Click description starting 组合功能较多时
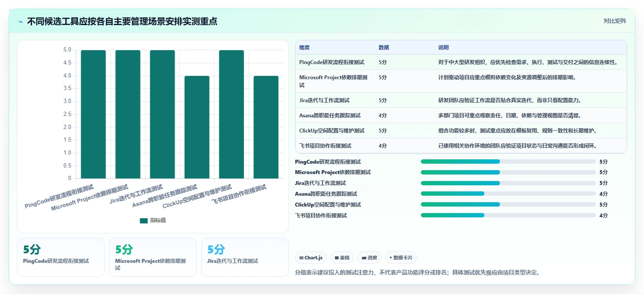 click(518, 131)
